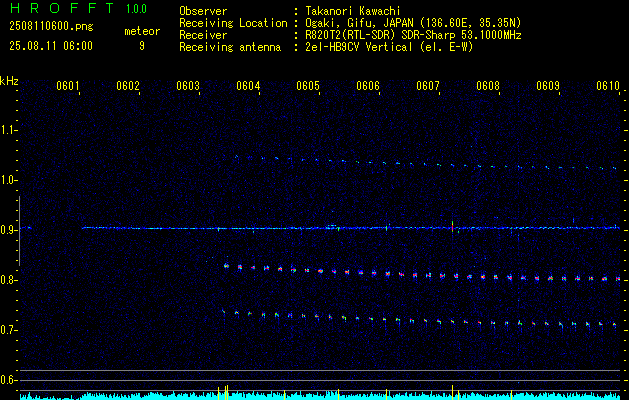Viewport: 629px width, 400px height.
Task: Select the file name 2508110600.png
Action: pos(51,26)
